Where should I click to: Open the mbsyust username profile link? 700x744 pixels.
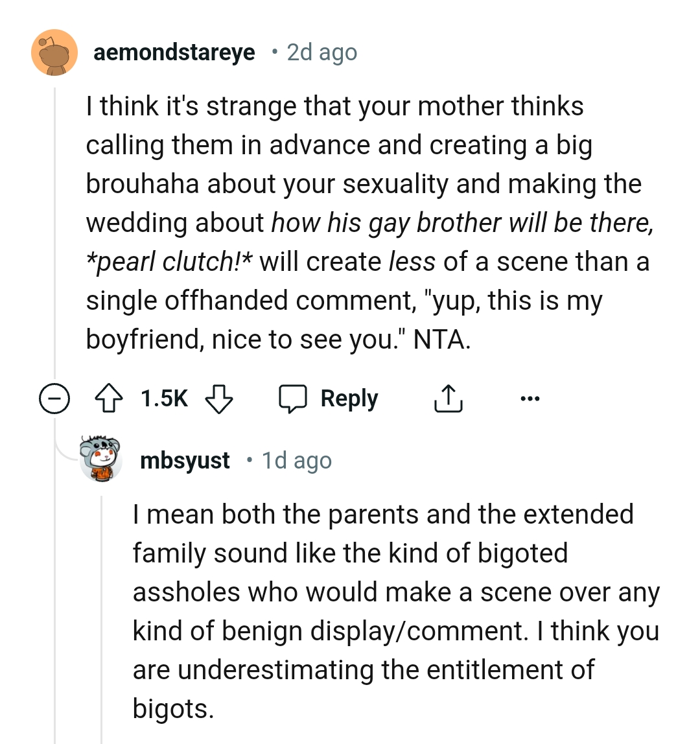pos(185,461)
